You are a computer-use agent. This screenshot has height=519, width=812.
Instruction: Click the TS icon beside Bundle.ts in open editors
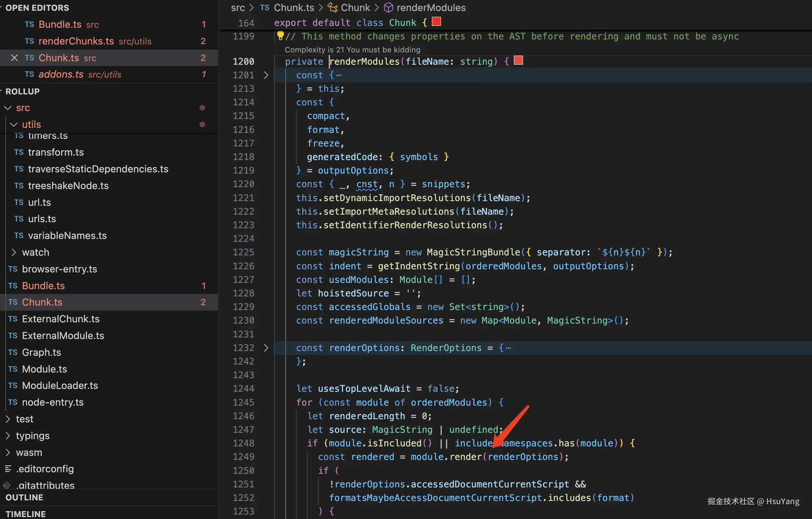pyautogui.click(x=29, y=24)
